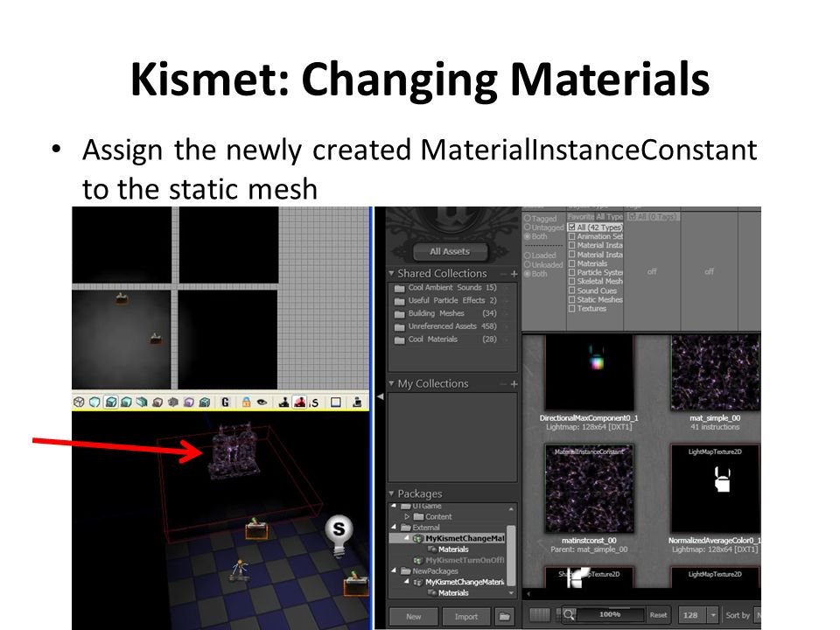Open the Building Meshes collection
840x630 pixels.
pyautogui.click(x=452, y=313)
